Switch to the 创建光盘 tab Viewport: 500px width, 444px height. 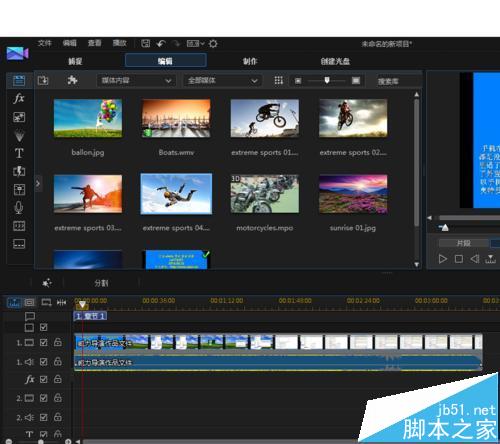pyautogui.click(x=335, y=61)
